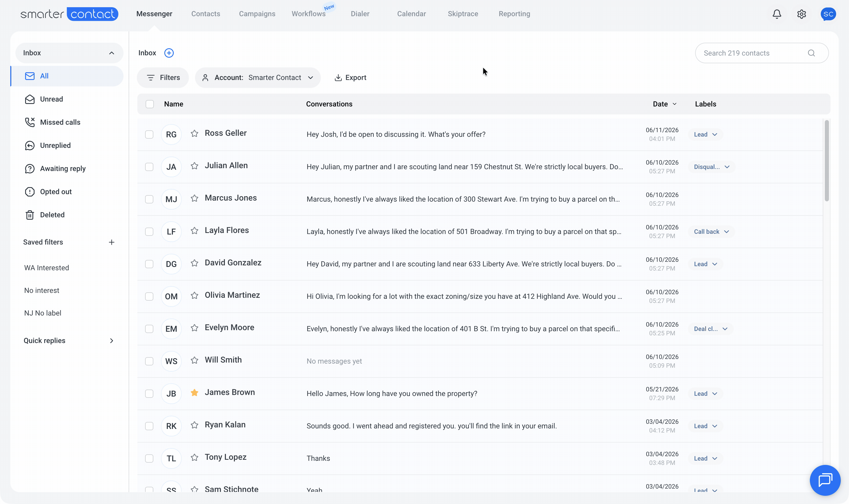The image size is (849, 504).
Task: Open the Account Smarter Contact dropdown
Action: 258,78
